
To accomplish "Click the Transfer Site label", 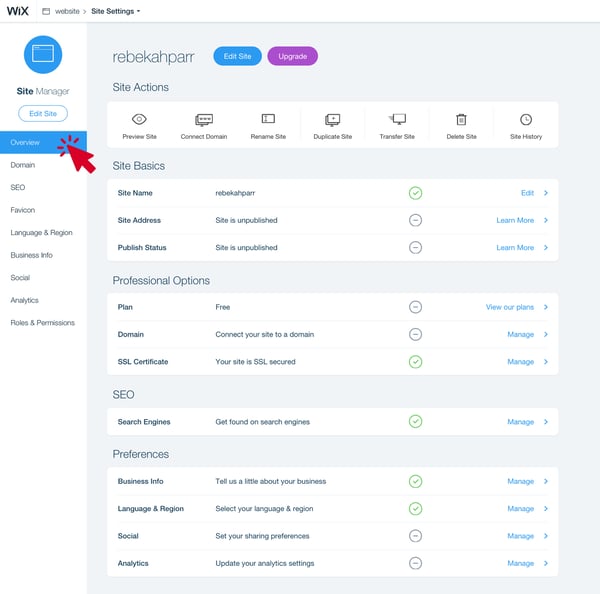I will (x=397, y=137).
